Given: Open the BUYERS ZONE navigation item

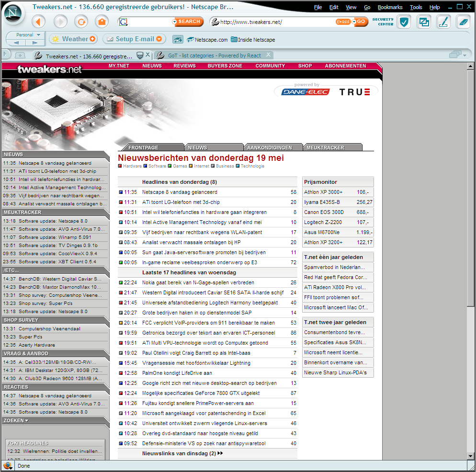Looking at the screenshot, I should pos(225,66).
